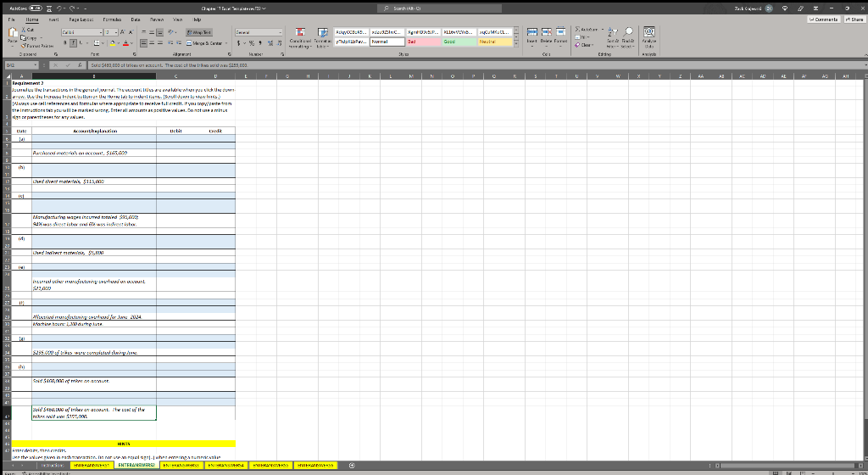Open Sort & Filter menu
The height and width of the screenshot is (475, 868).
(612, 36)
